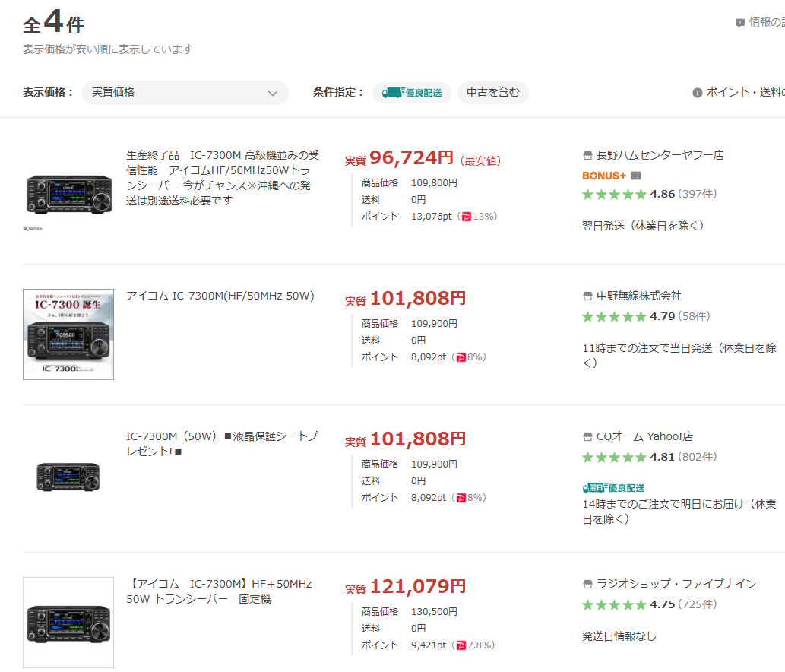Open the 表示価格 実質価格 dropdown
The width and height of the screenshot is (785, 672).
185,93
